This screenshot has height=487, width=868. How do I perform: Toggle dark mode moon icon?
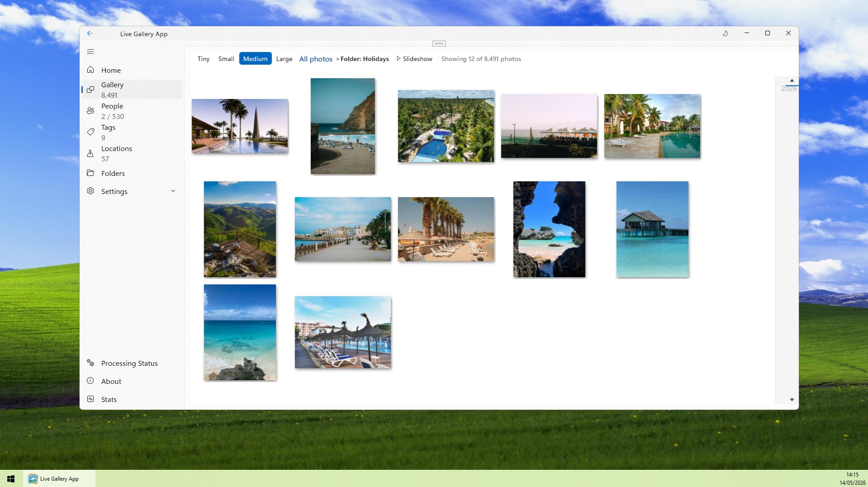point(725,33)
